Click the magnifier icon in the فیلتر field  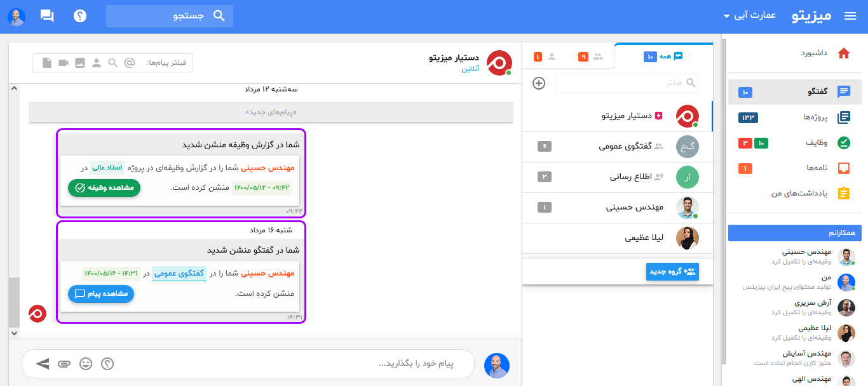point(691,83)
